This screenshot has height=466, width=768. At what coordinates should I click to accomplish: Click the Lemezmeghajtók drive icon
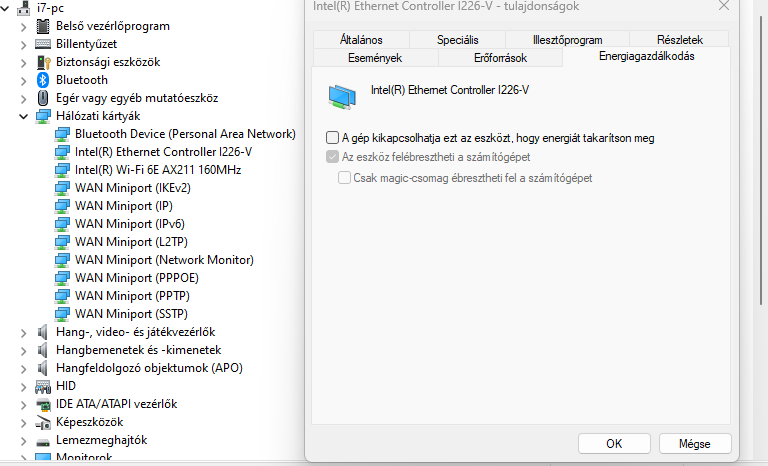[43, 441]
